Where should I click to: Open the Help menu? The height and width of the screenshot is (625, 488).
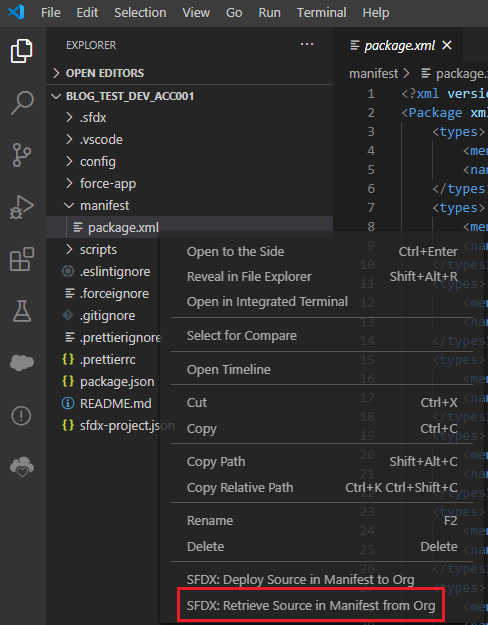point(376,13)
